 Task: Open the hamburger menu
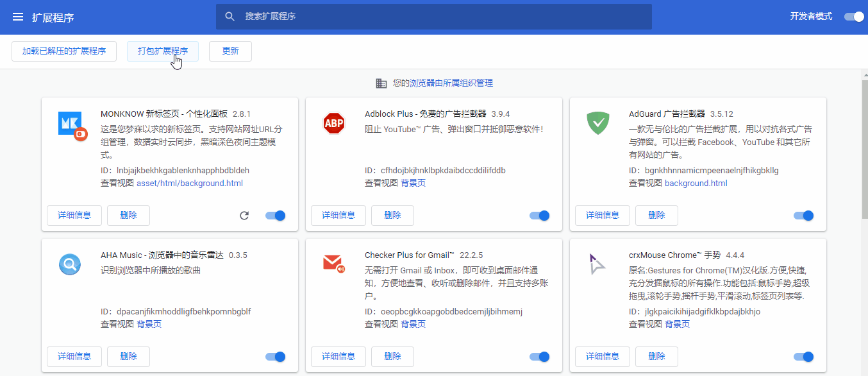pyautogui.click(x=17, y=16)
